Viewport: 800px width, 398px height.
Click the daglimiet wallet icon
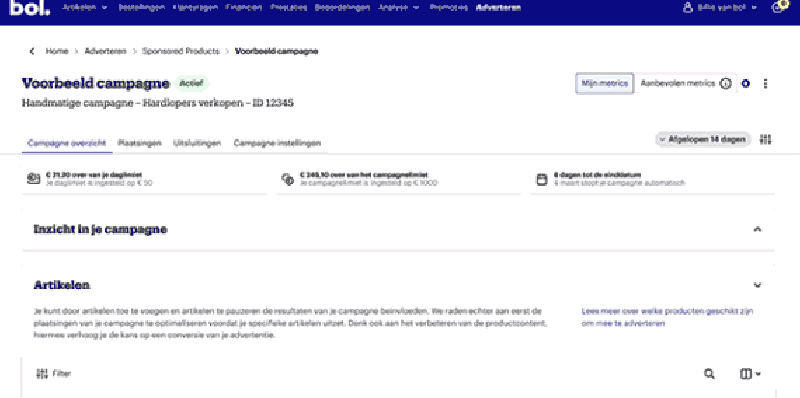(33, 179)
